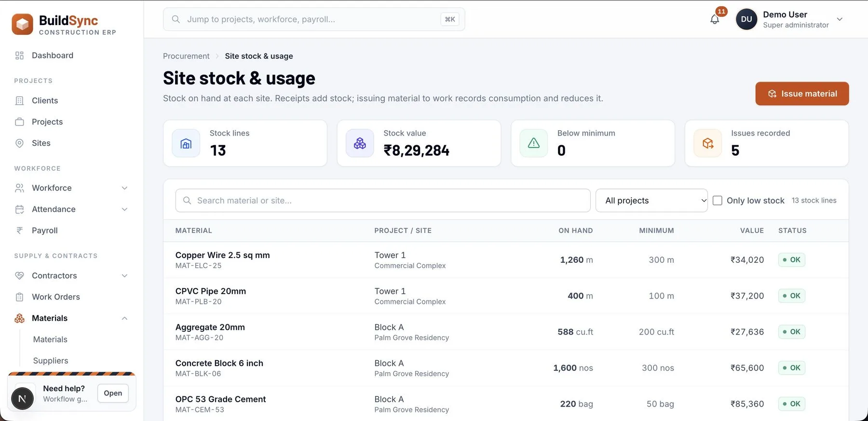Click the Aggregate 20mm material name
Image resolution: width=868 pixels, height=421 pixels.
(x=210, y=327)
